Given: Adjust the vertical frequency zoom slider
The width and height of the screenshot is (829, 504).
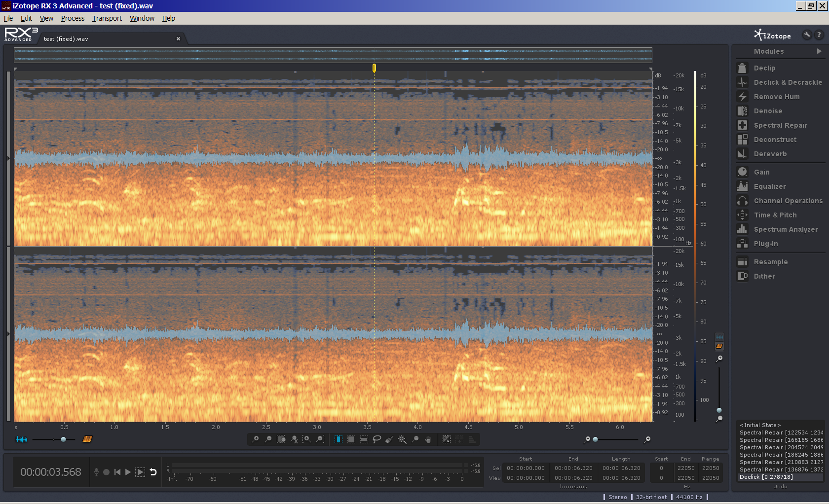Looking at the screenshot, I should point(719,410).
